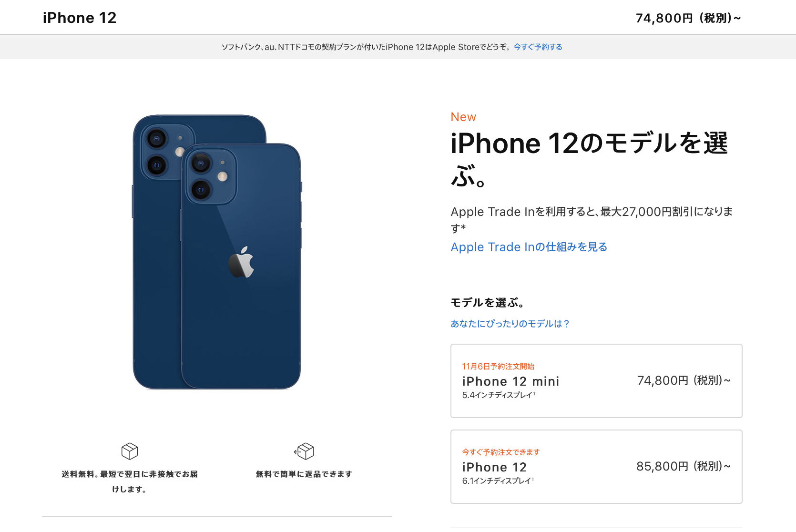Click the 74,800円 price on the mini card
This screenshot has height=532, width=796.
coord(684,380)
